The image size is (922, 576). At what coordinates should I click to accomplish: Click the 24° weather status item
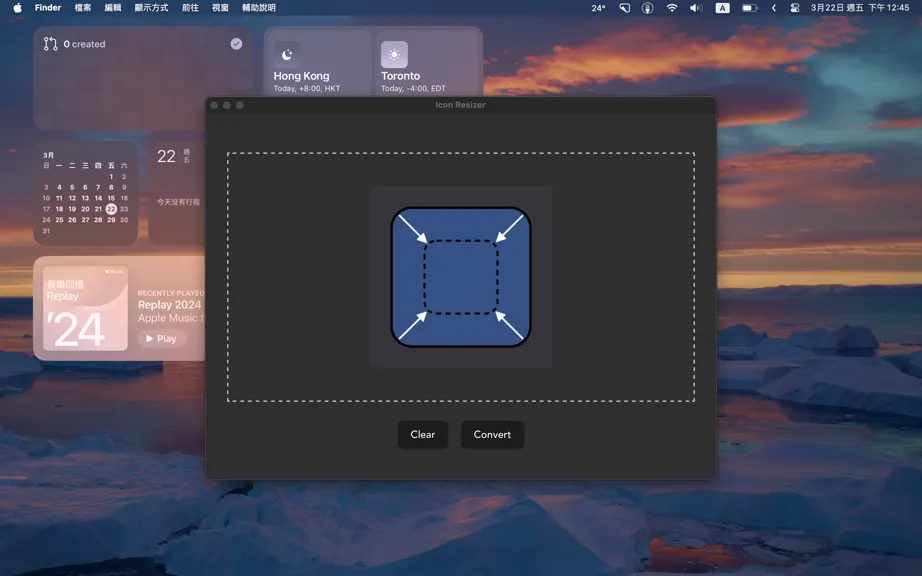(x=598, y=8)
